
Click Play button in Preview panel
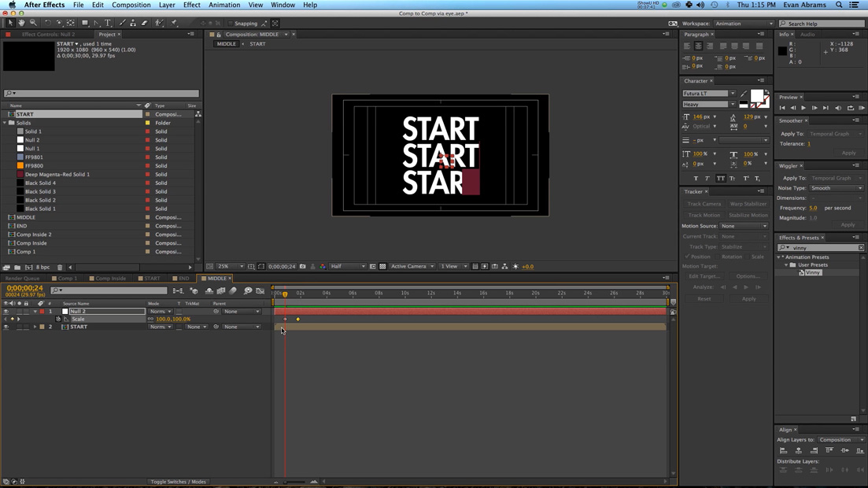point(803,108)
